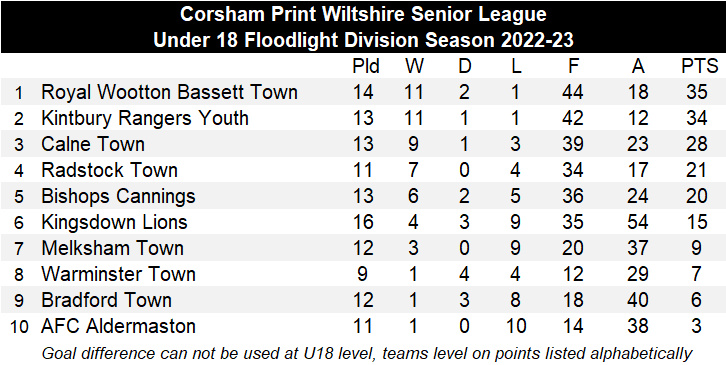Click the Royal Wootton Bassett Town team name

(x=169, y=92)
